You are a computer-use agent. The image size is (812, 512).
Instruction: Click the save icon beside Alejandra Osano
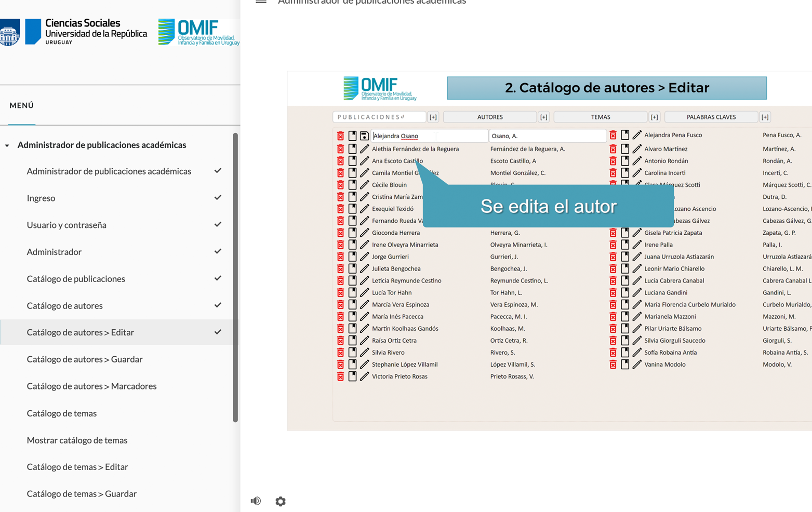(364, 136)
